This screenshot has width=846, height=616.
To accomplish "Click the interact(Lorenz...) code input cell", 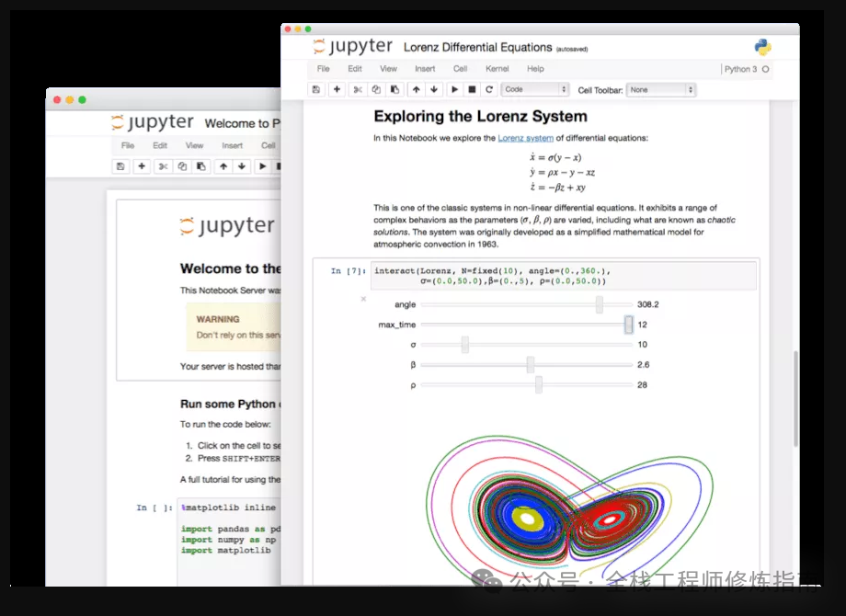I will pos(564,276).
